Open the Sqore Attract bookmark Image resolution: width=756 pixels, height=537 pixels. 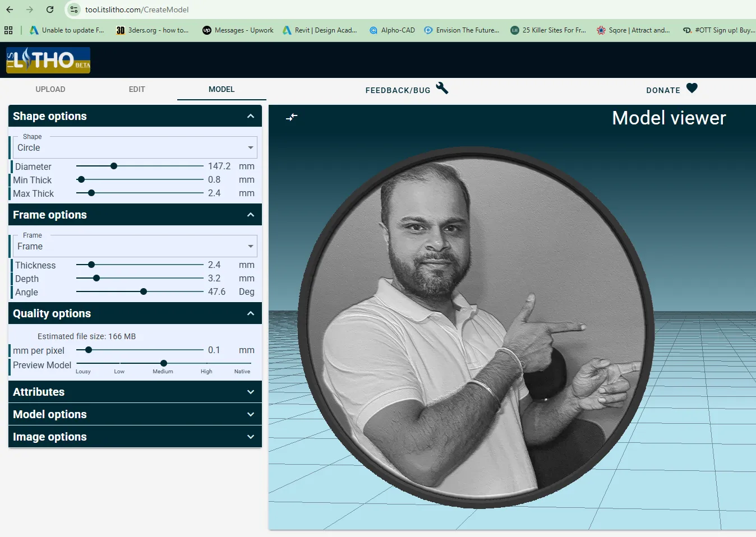(x=633, y=30)
